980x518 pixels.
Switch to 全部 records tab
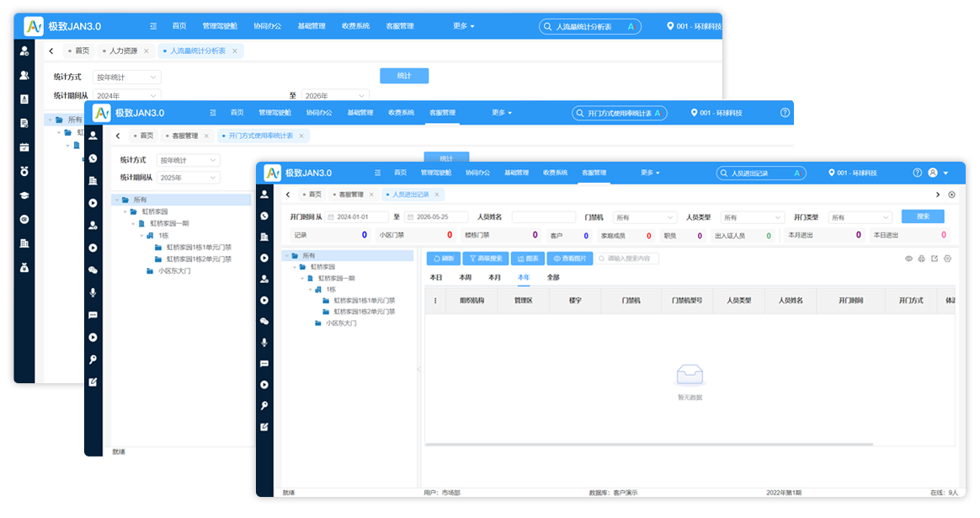pyautogui.click(x=553, y=277)
